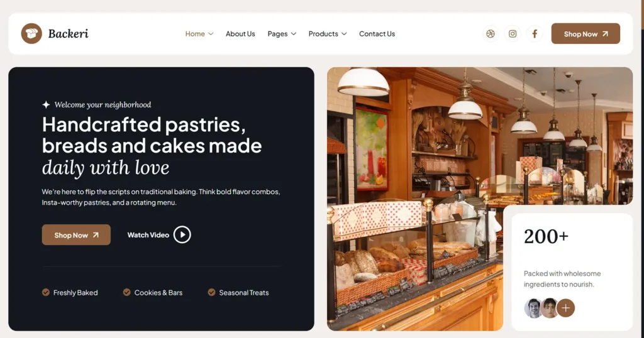Expand the Pages dropdown menu
Image resolution: width=644 pixels, height=338 pixels.
(x=282, y=34)
